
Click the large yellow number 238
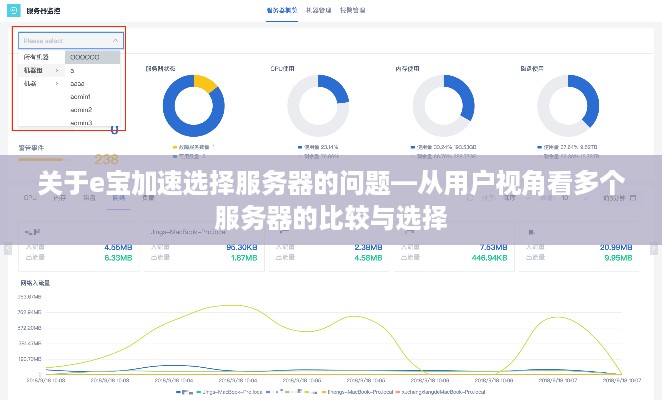(x=106, y=159)
